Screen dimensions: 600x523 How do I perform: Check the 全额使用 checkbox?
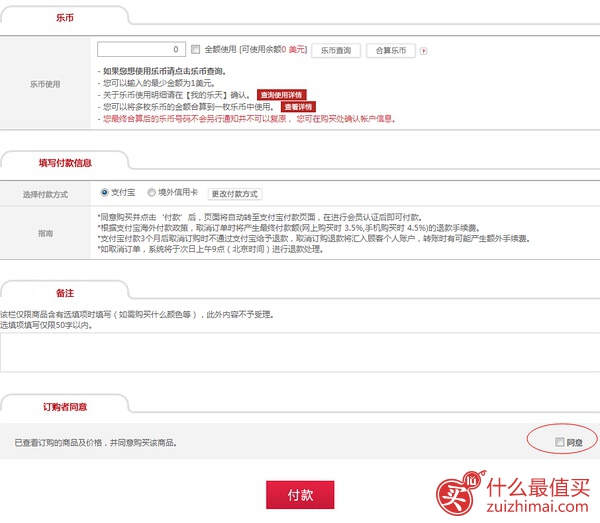point(196,49)
